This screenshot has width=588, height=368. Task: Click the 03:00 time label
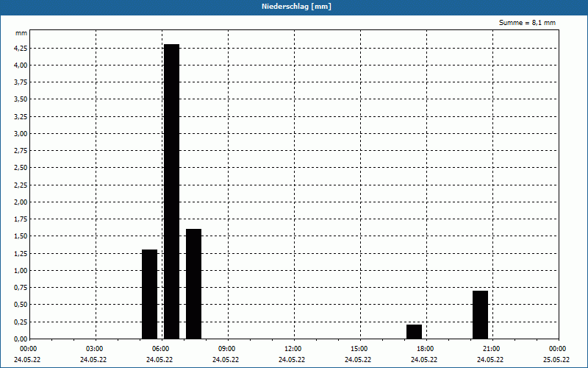94,349
